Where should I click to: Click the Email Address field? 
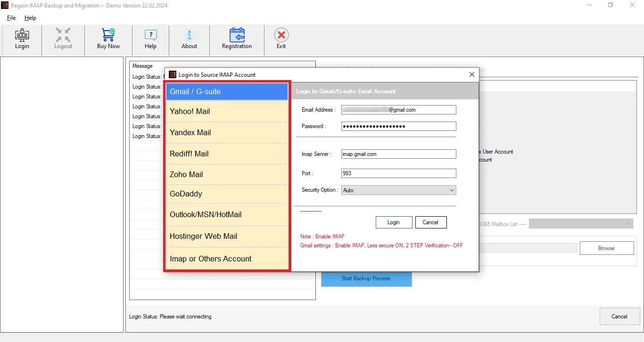point(399,110)
